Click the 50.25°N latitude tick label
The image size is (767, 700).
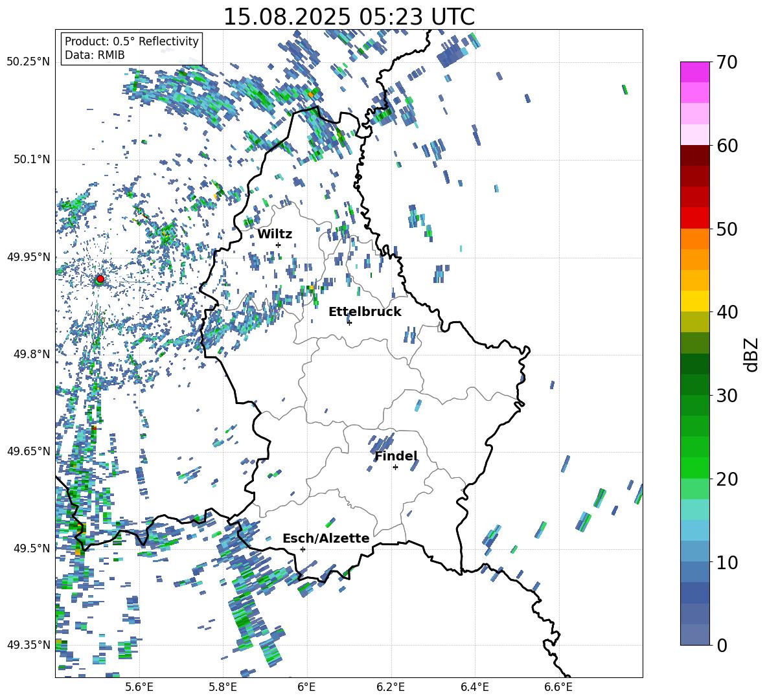coord(29,62)
